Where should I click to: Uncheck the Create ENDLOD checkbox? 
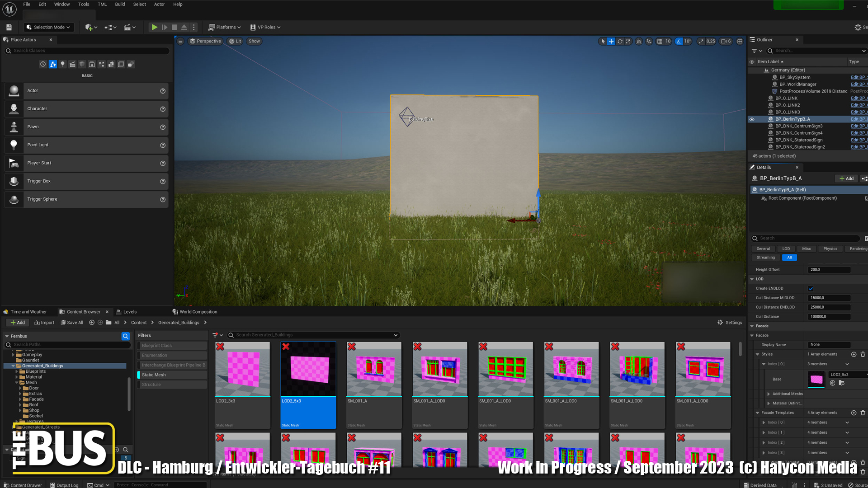tap(811, 288)
